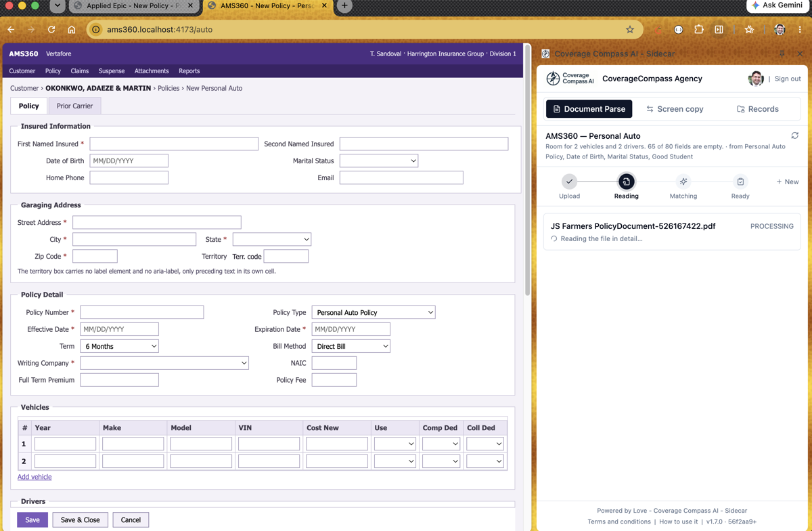Viewport: 812px width, 531px height.
Task: Click the NAIC input field
Action: (x=334, y=363)
